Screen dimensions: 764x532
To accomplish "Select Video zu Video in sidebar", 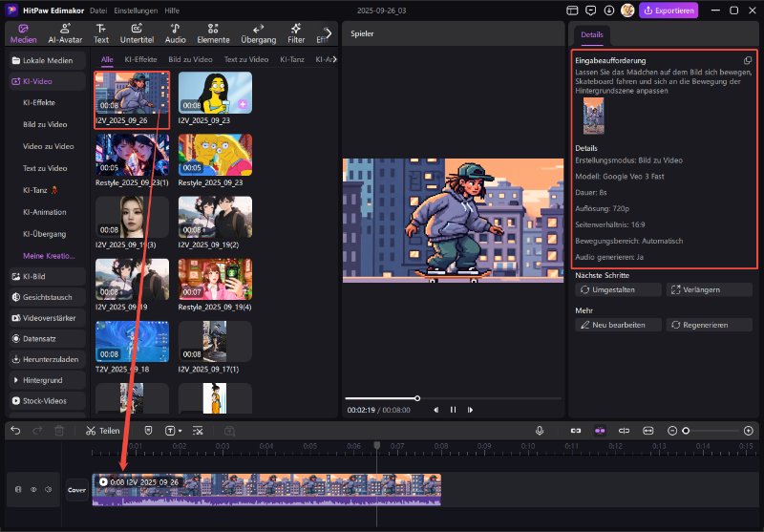I will (48, 147).
